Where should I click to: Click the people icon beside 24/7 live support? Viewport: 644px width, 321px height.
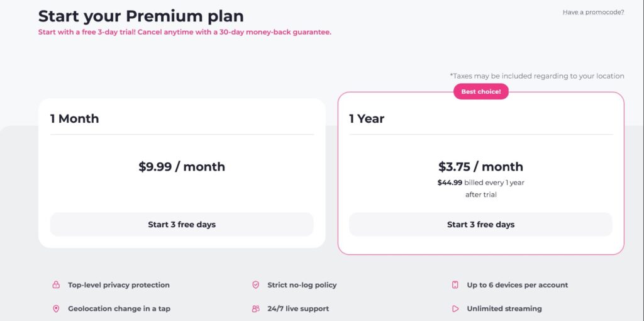click(x=255, y=308)
